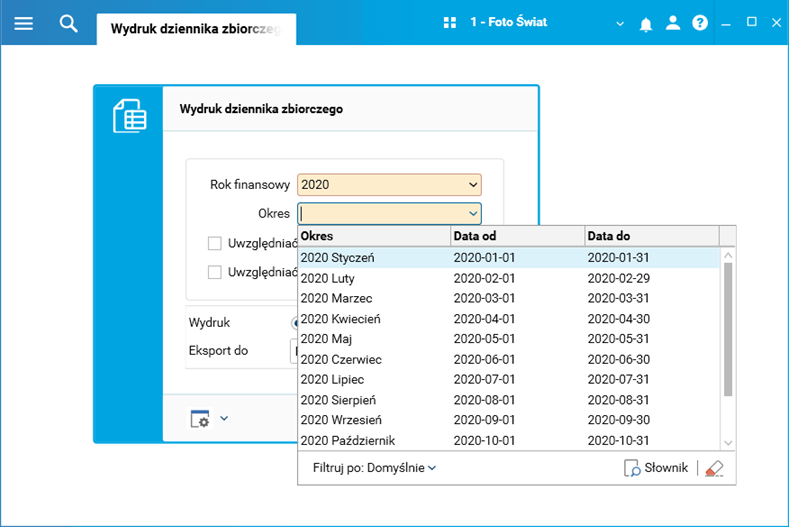789x527 pixels.
Task: Click the eraser clear icon
Action: 713,467
